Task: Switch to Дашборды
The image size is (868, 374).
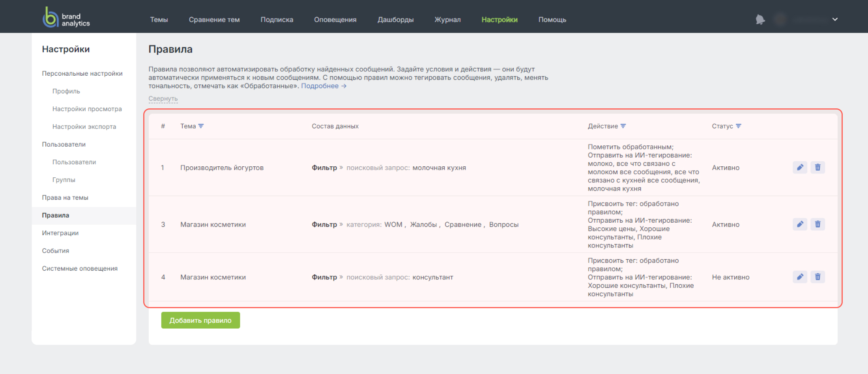Action: [396, 20]
